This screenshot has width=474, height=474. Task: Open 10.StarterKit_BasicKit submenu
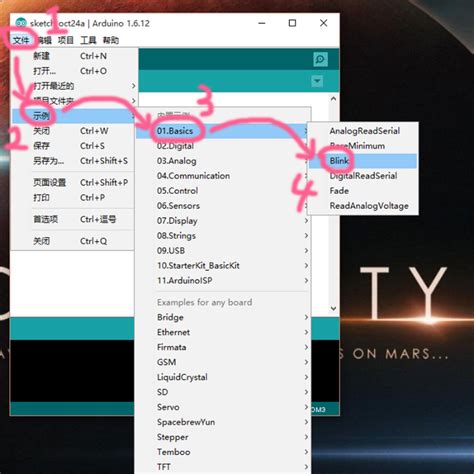pos(223,266)
